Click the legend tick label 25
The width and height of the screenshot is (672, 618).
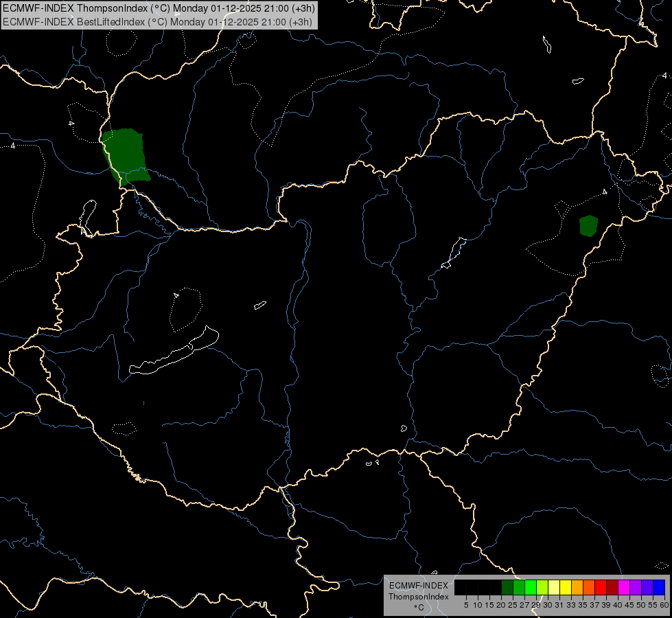(x=513, y=605)
